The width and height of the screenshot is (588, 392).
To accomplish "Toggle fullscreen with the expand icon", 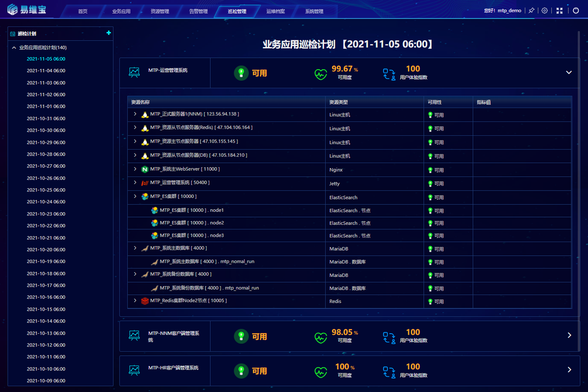I will (560, 10).
